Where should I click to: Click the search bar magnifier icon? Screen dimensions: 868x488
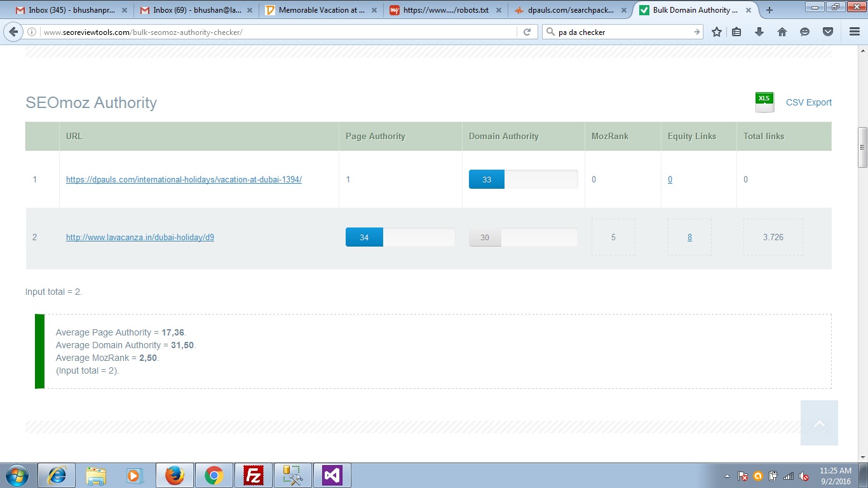pos(550,32)
